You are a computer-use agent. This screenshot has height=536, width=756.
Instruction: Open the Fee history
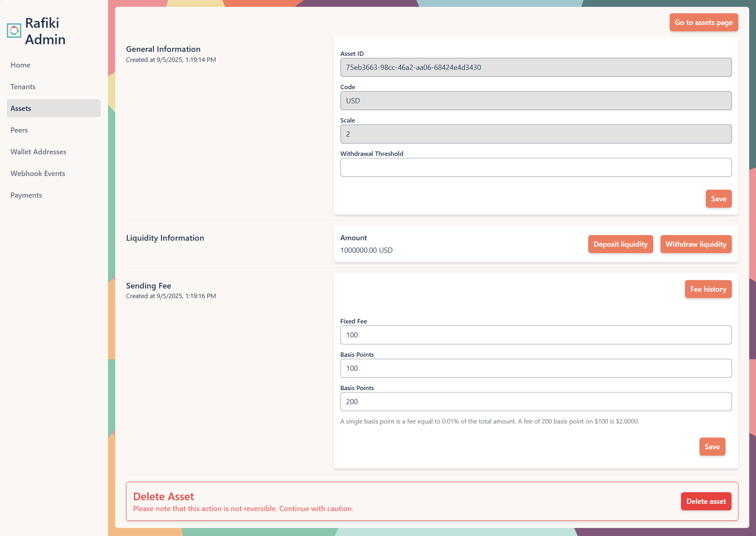point(708,289)
